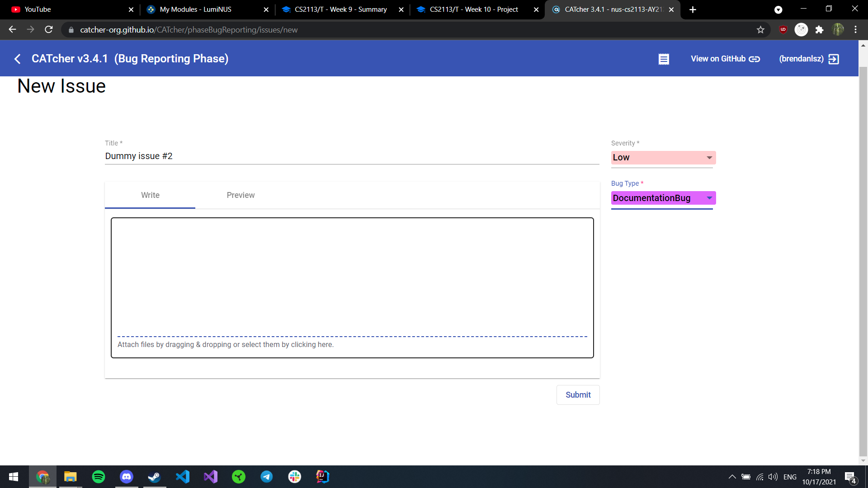868x488 pixels.
Task: Expand the Severity dropdown showing Low
Action: point(663,158)
